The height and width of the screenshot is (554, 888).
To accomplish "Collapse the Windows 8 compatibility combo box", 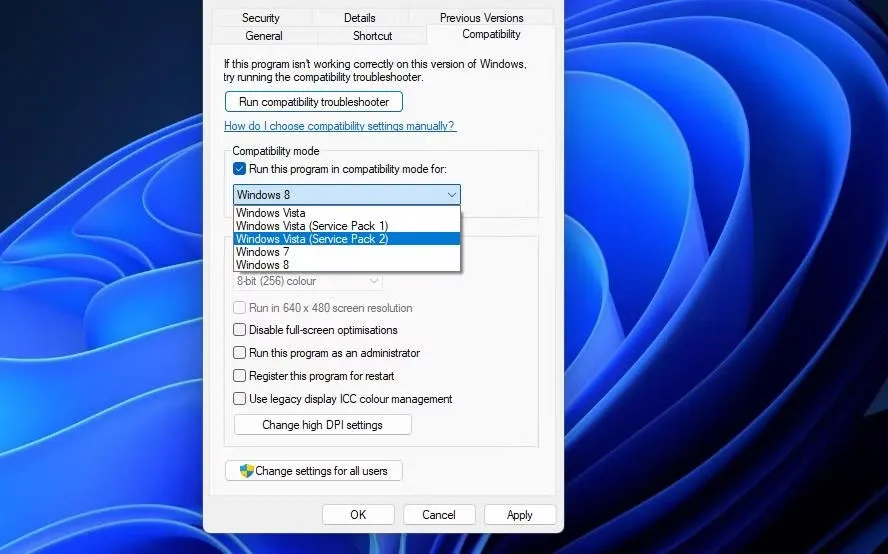I will coord(347,195).
